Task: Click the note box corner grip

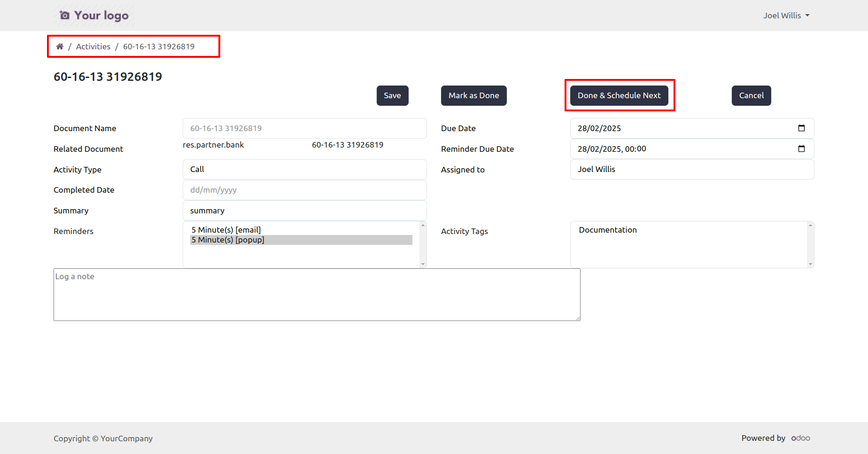Action: [577, 318]
